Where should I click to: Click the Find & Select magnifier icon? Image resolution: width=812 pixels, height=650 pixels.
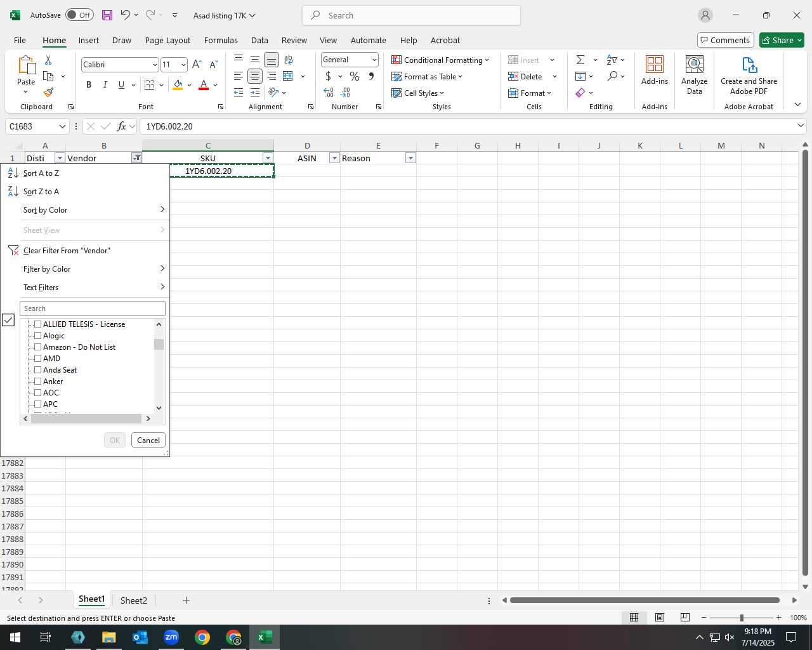point(612,76)
